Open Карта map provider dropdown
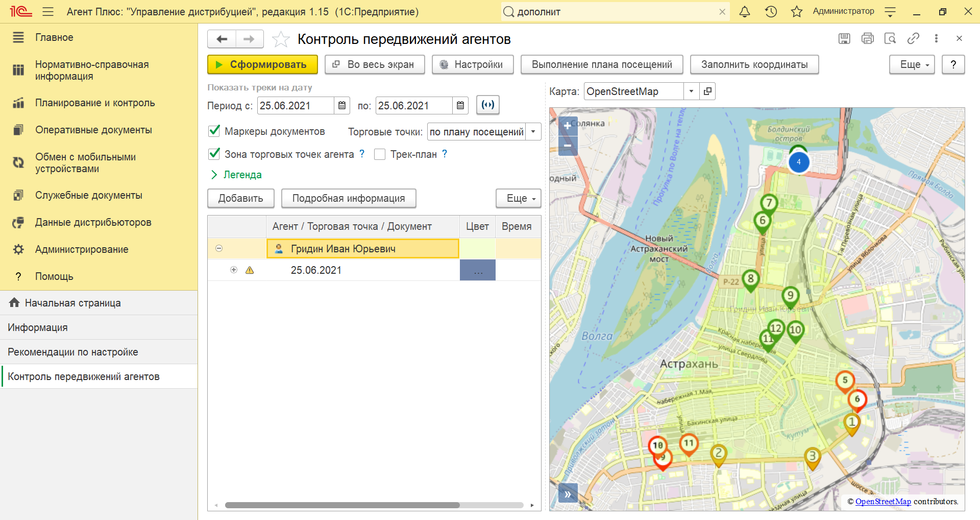The width and height of the screenshot is (980, 520). [x=691, y=91]
